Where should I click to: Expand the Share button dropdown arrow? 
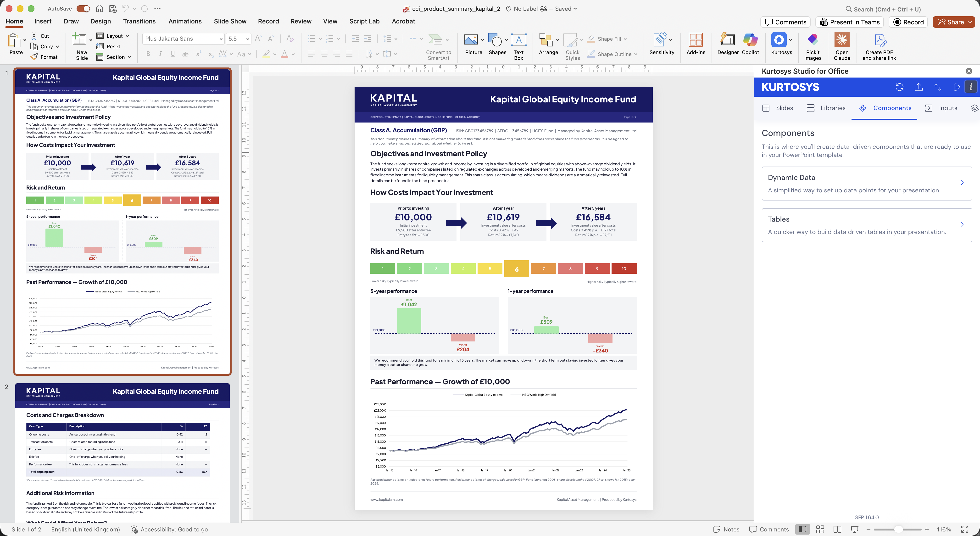970,22
